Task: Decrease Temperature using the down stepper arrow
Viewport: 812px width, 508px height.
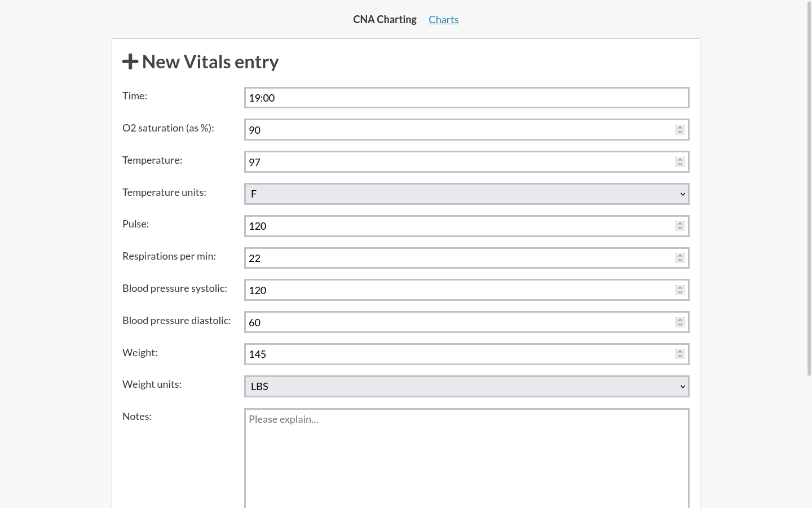Action: (680, 165)
